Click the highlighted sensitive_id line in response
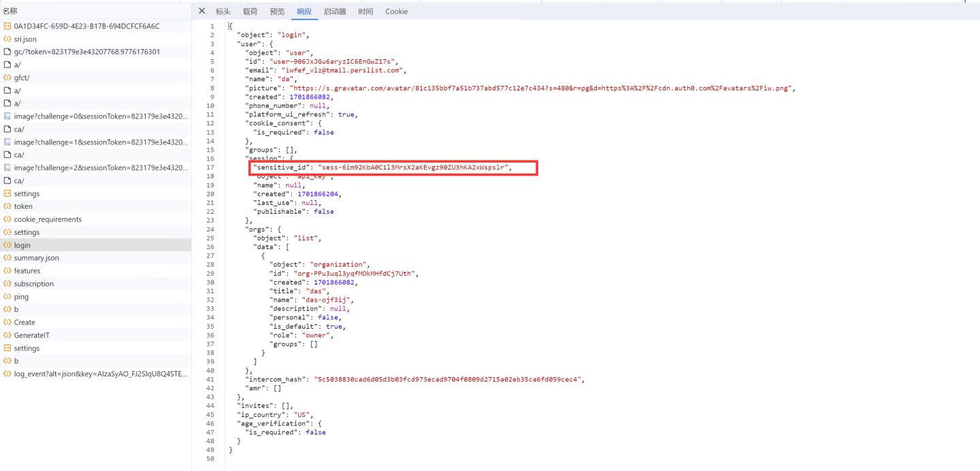 click(381, 167)
